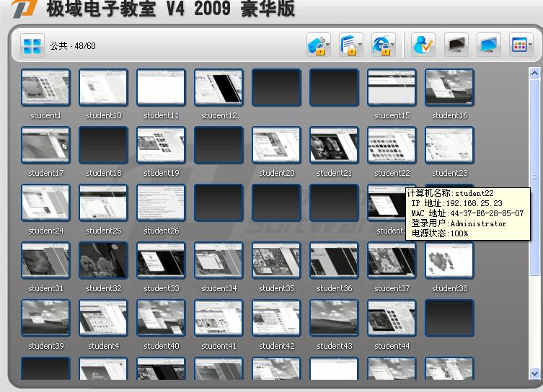The width and height of the screenshot is (543, 392).
Task: Select the student31 thumbnail
Action: click(x=45, y=260)
